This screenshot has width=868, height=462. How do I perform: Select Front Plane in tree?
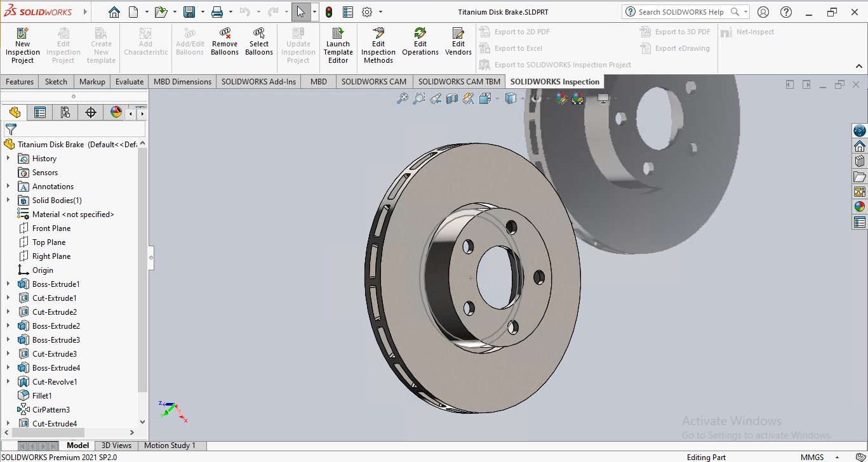51,228
